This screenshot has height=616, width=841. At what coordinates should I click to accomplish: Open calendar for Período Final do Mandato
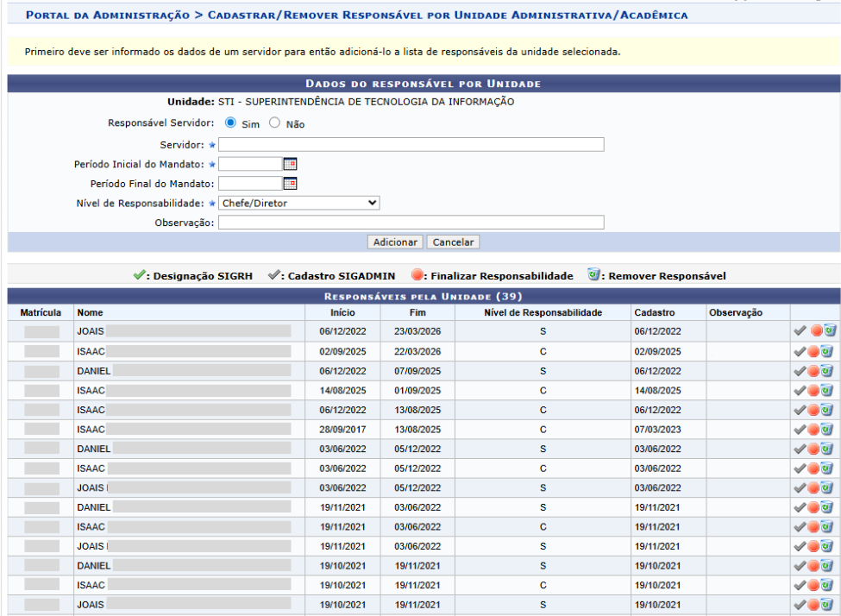(x=290, y=183)
